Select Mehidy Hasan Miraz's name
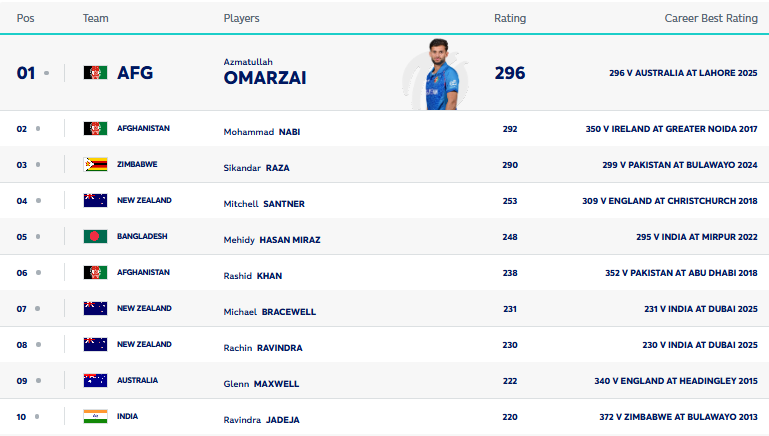The width and height of the screenshot is (769, 436). coord(271,240)
